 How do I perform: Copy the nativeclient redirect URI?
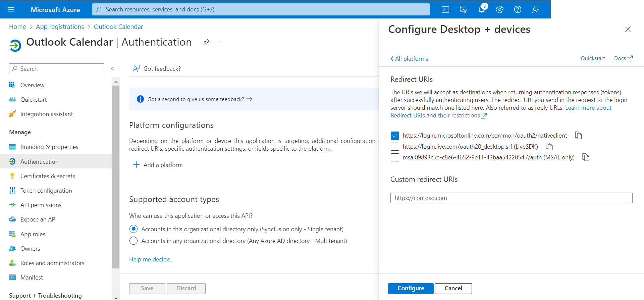(x=578, y=136)
